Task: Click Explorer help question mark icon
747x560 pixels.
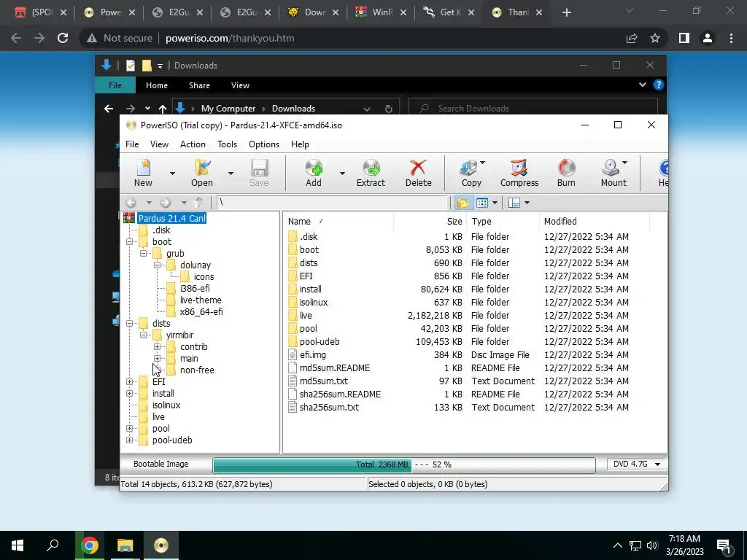Action: [659, 85]
